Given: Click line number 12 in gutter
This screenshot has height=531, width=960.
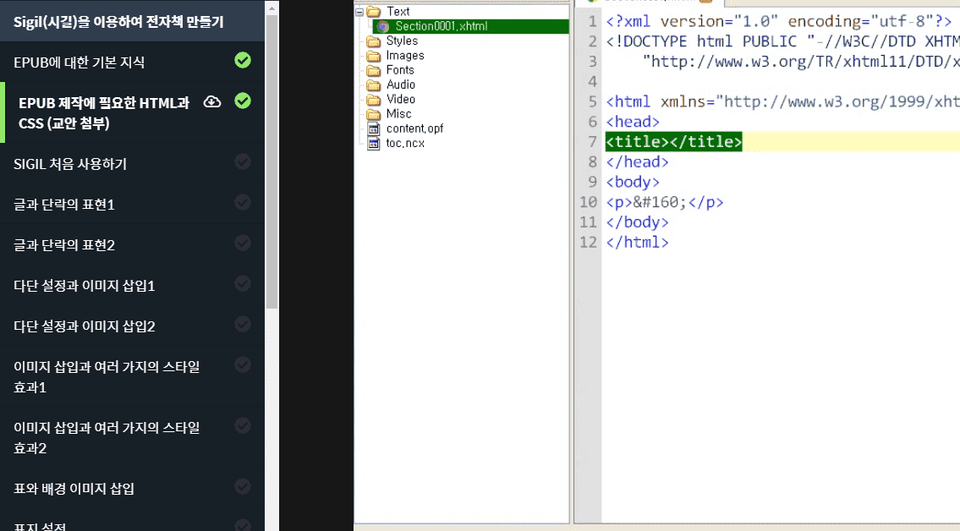Looking at the screenshot, I should pyautogui.click(x=588, y=243).
